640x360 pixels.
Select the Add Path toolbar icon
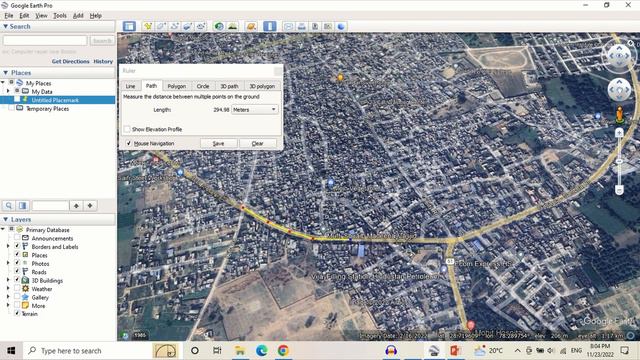tap(174, 27)
